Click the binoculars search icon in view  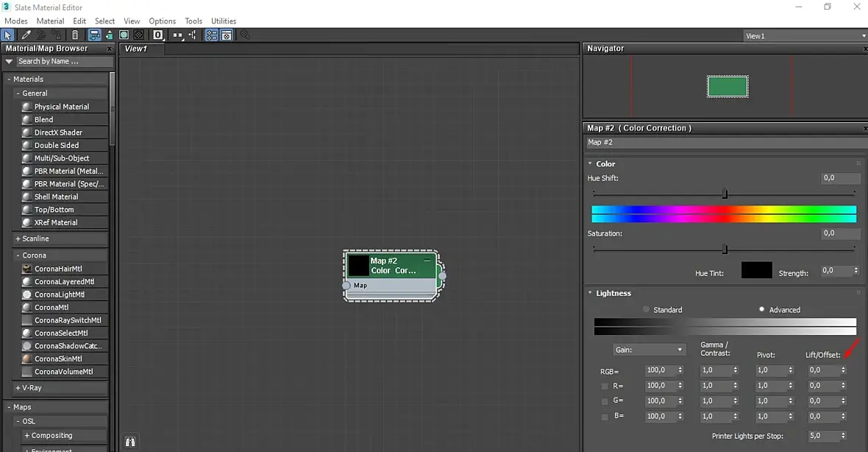(131, 442)
